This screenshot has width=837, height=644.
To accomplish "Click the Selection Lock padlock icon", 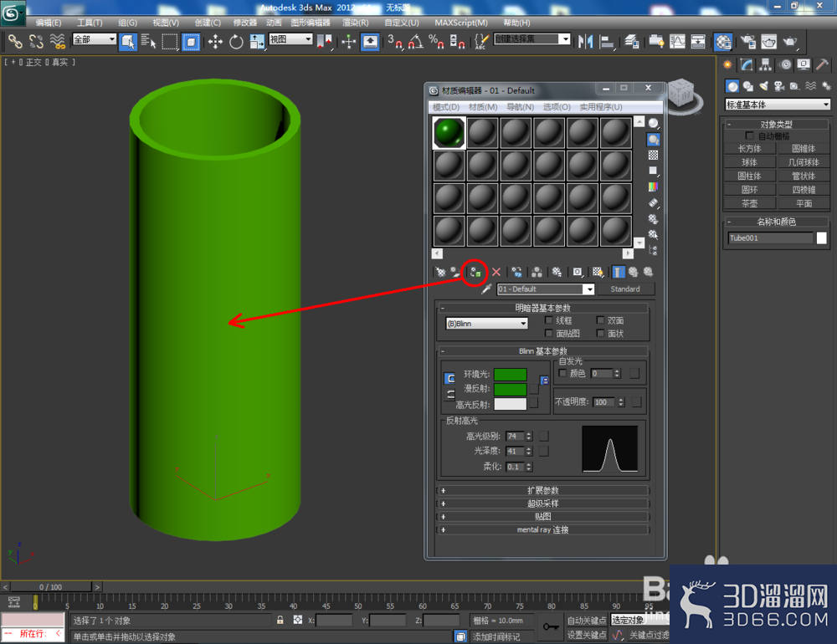I will pos(280,620).
